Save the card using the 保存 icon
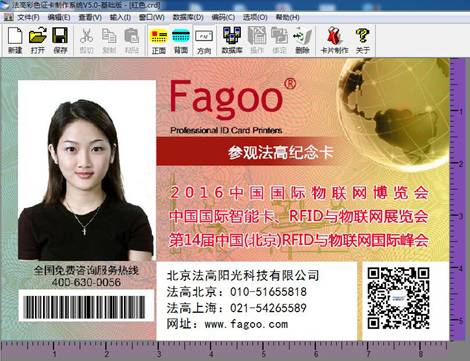Image resolution: width=470 pixels, height=361 pixels. coord(60,40)
